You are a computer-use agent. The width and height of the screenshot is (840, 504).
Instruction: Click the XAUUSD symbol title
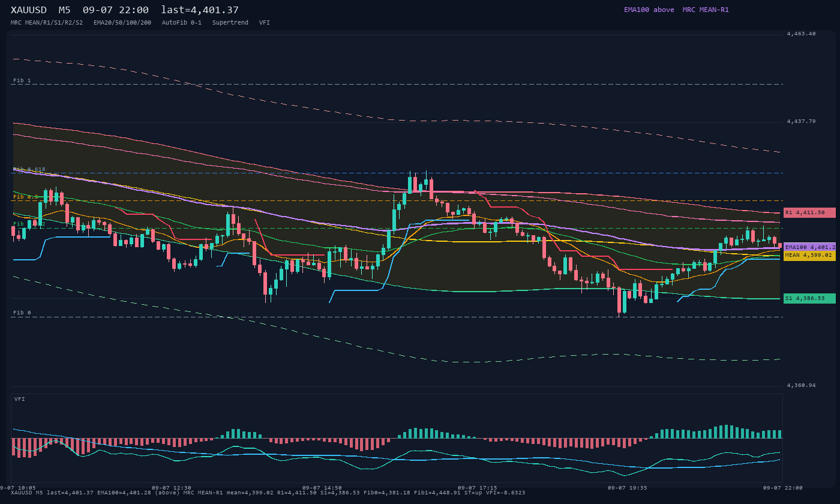[29, 10]
